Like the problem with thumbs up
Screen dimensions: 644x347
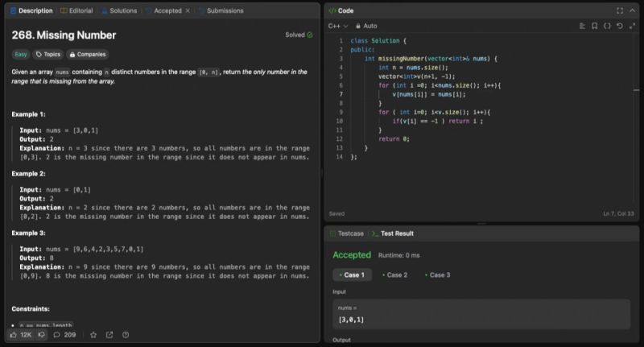14,335
